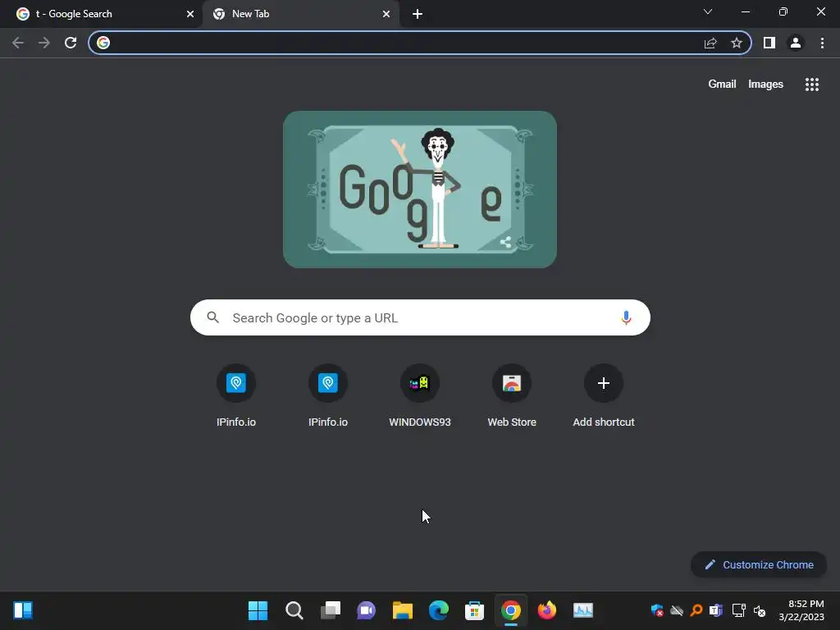Open the second IPinfo.io shortcut
Image resolution: width=840 pixels, height=630 pixels.
click(x=328, y=396)
